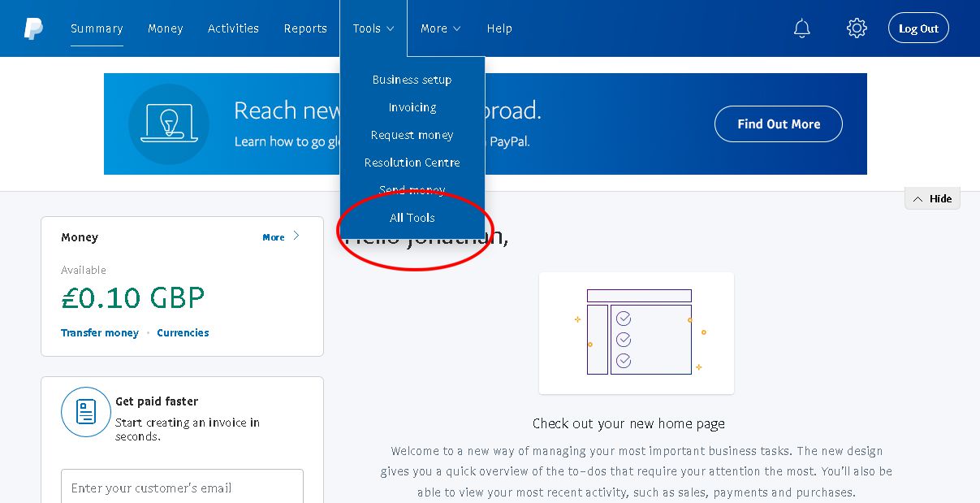This screenshot has height=503, width=980.
Task: Select All Tools from the menu
Action: tap(412, 218)
